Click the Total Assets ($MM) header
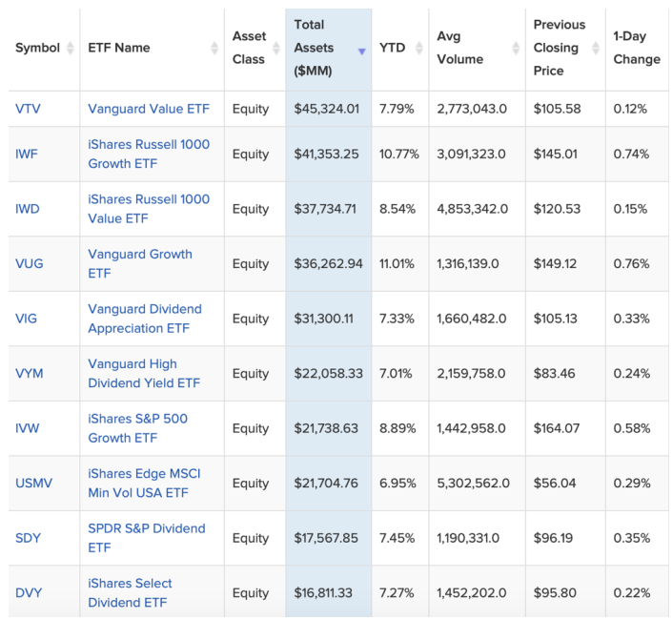 (x=314, y=48)
